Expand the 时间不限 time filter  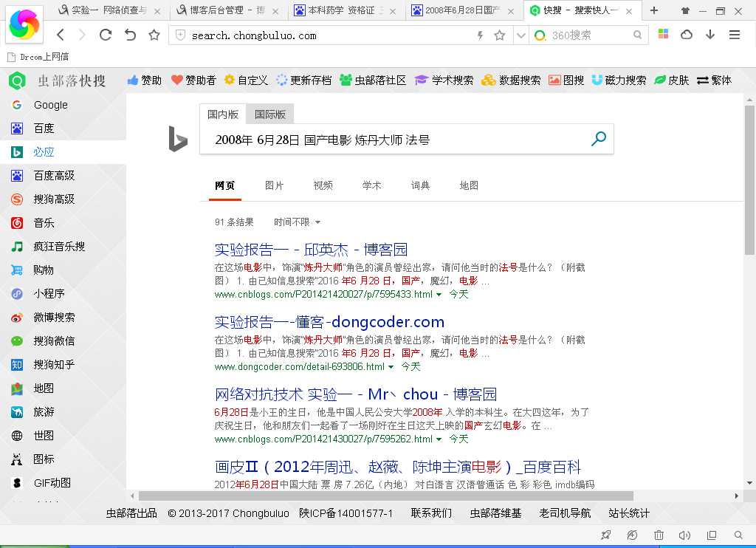pyautogui.click(x=297, y=222)
